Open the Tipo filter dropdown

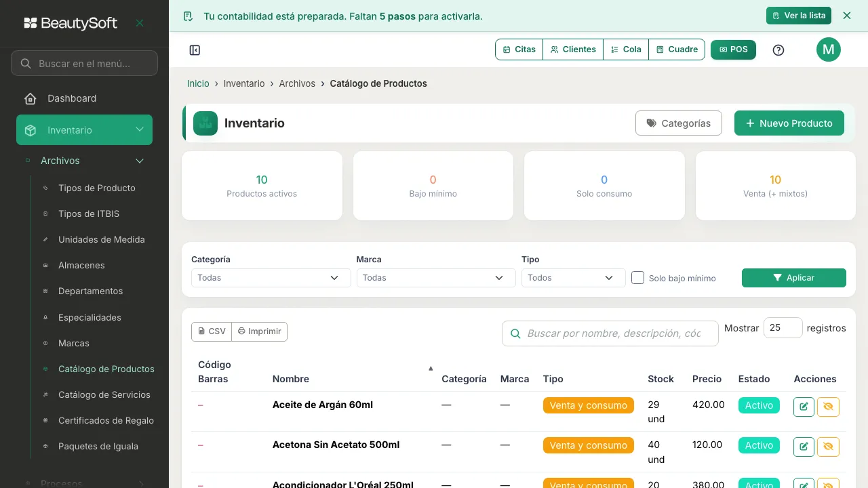(573, 278)
